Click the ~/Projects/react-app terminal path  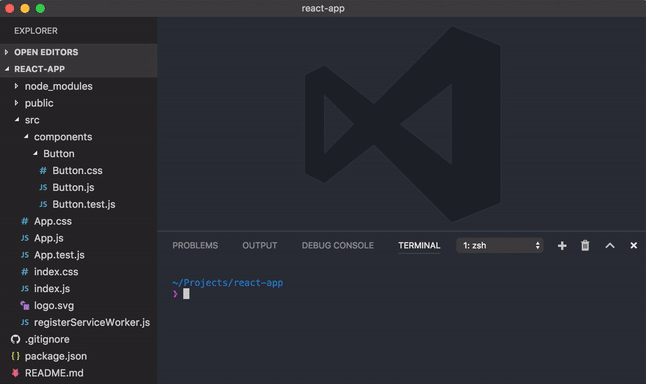click(227, 283)
